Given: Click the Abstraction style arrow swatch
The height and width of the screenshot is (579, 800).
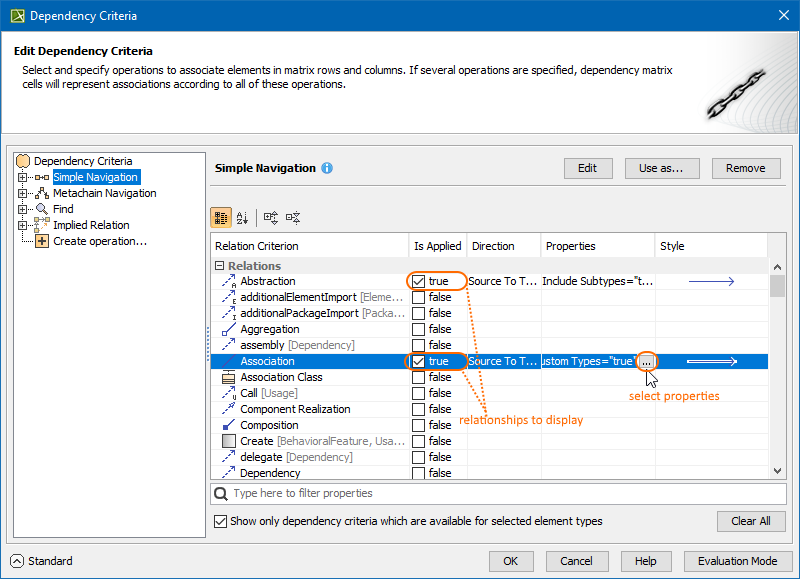Looking at the screenshot, I should tap(711, 282).
